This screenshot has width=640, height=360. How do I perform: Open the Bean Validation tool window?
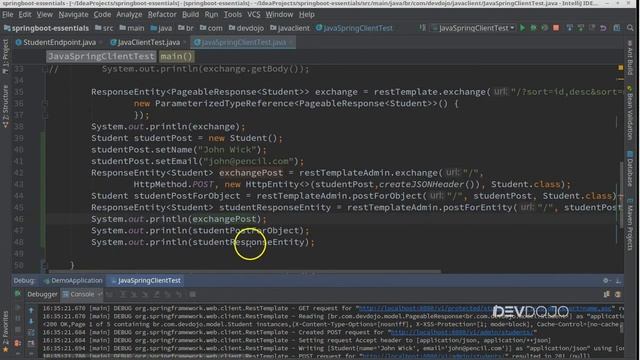click(x=630, y=113)
